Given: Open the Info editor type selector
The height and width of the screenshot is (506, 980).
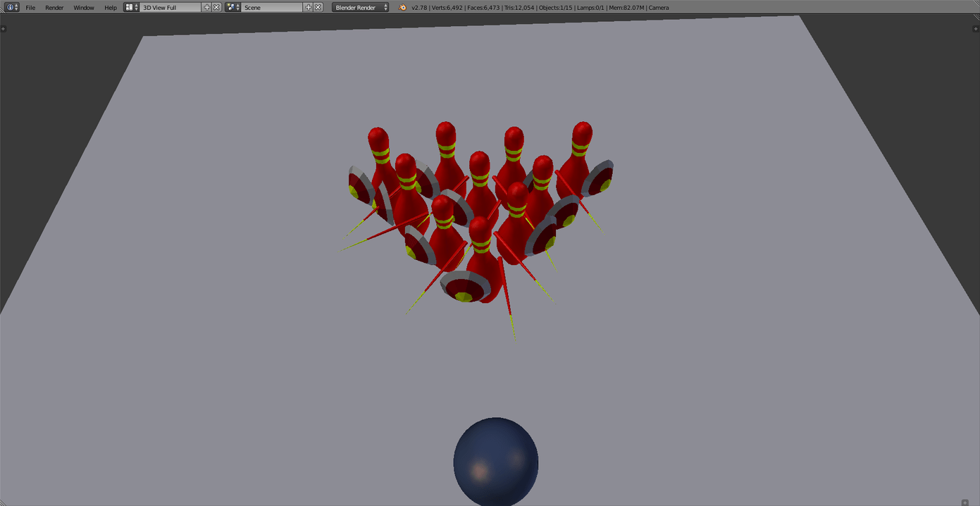Looking at the screenshot, I should coord(12,7).
